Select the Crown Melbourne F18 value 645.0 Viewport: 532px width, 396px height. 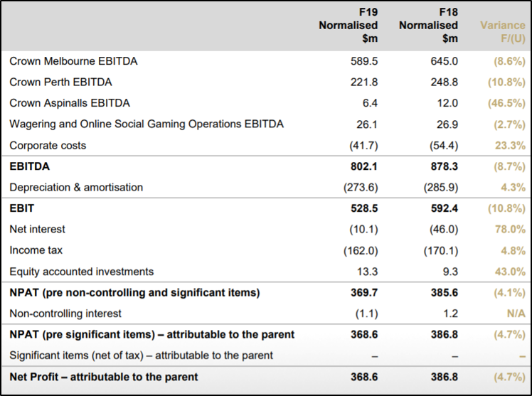click(444, 61)
